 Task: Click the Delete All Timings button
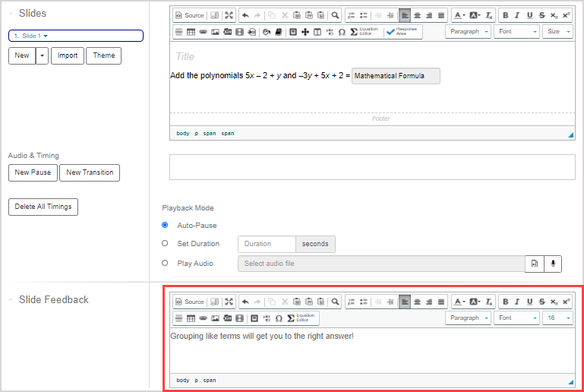pos(43,207)
